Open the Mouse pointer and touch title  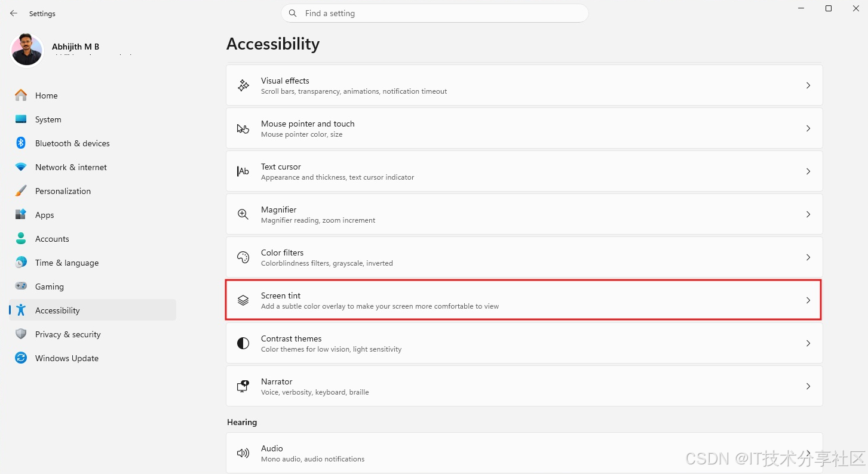point(308,124)
